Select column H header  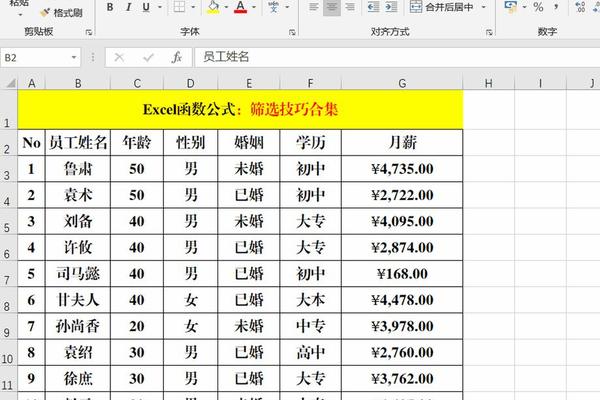pos(489,83)
